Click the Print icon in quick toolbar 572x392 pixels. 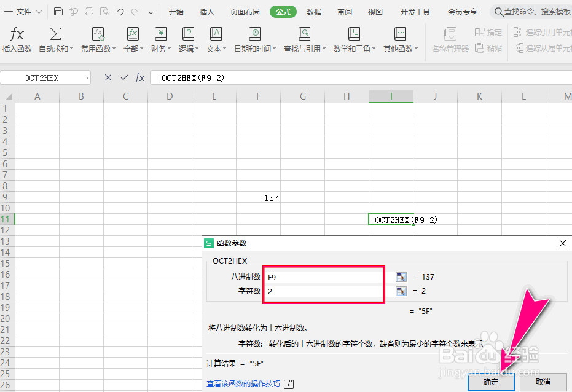[89, 12]
